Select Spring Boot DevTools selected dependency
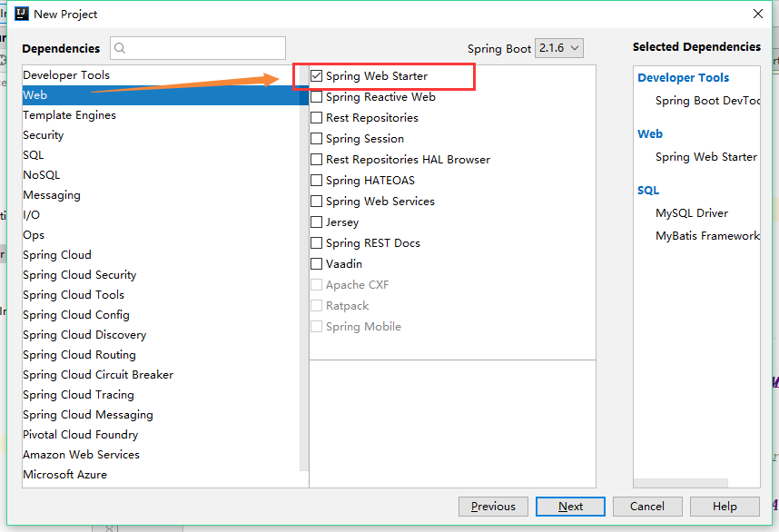The image size is (779, 532). tap(707, 101)
